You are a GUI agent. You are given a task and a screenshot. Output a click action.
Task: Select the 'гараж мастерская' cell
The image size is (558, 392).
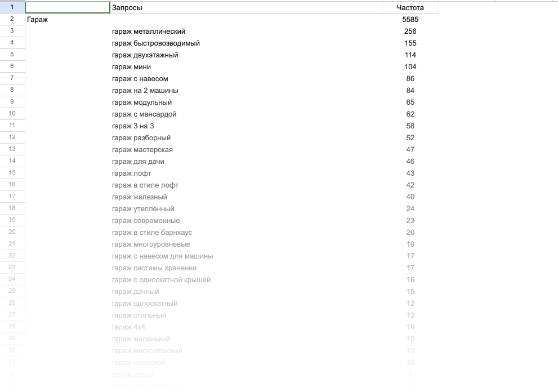point(142,150)
